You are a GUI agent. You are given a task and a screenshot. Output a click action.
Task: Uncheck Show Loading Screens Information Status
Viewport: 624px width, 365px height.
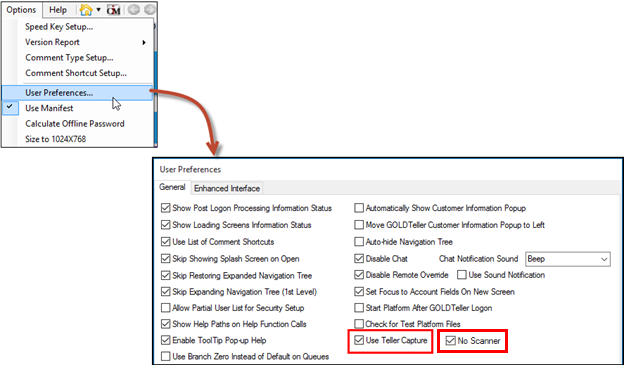pyautogui.click(x=166, y=225)
